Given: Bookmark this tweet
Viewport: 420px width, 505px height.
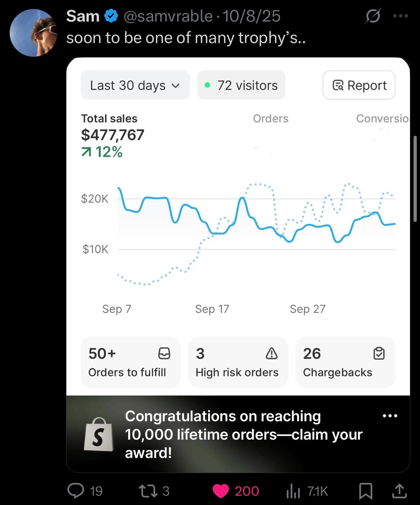Looking at the screenshot, I should (366, 491).
